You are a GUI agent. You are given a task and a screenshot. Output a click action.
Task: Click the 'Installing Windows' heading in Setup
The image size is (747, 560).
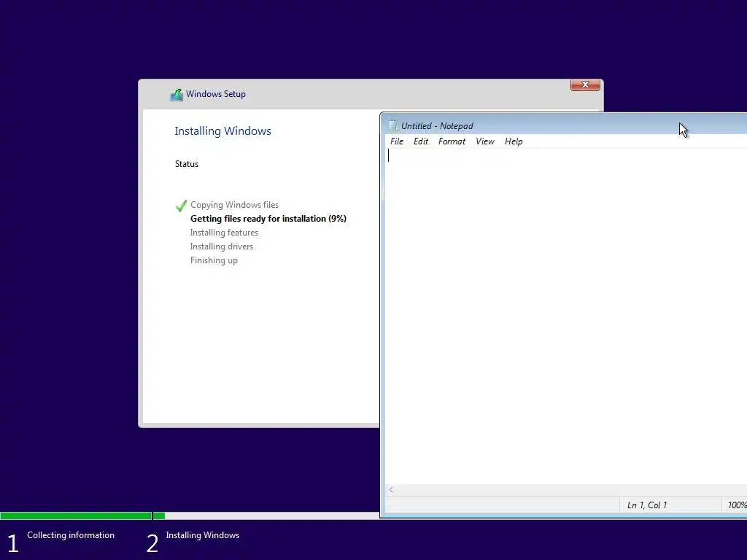click(223, 131)
